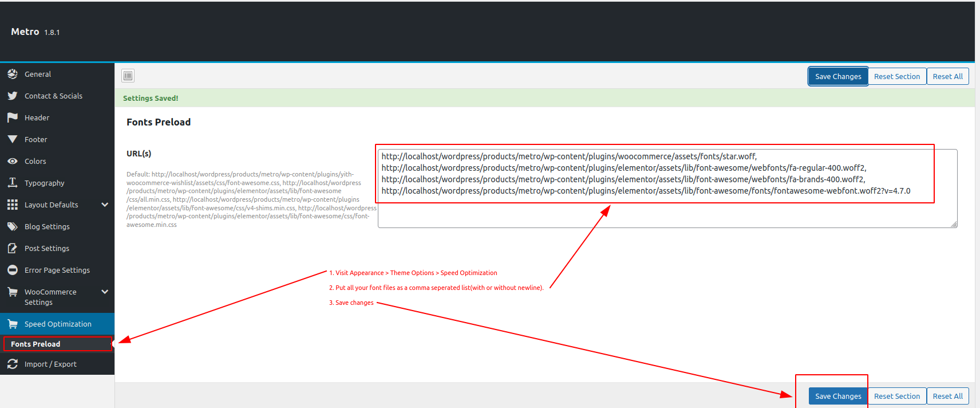Open the Colors section

tap(57, 161)
